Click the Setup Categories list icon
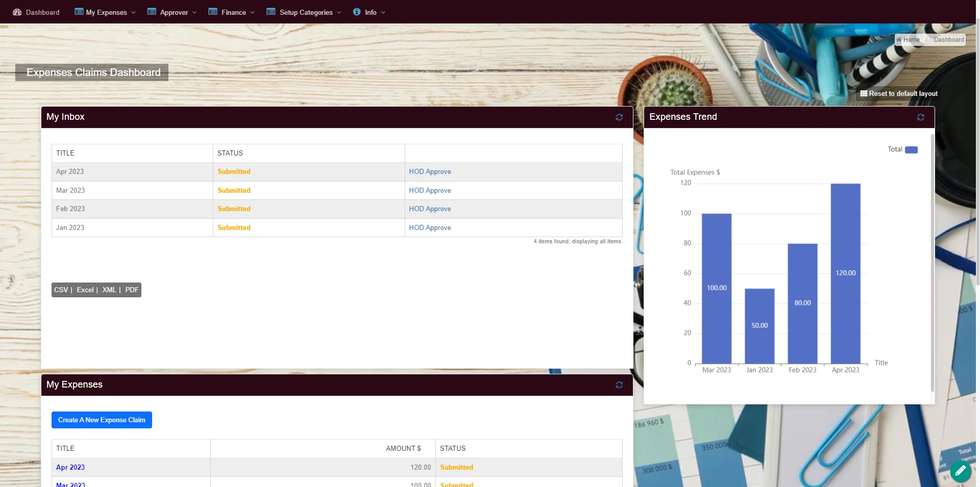The width and height of the screenshot is (980, 487). click(x=271, y=12)
